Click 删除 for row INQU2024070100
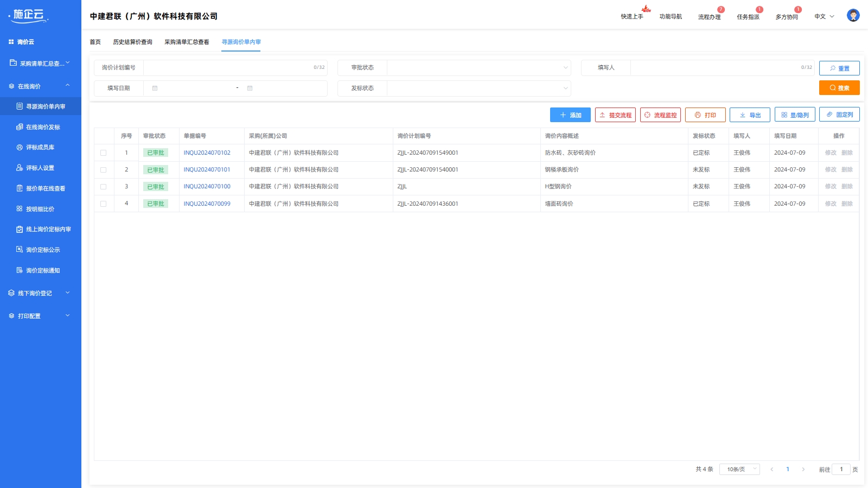The height and width of the screenshot is (488, 868). pyautogui.click(x=847, y=187)
